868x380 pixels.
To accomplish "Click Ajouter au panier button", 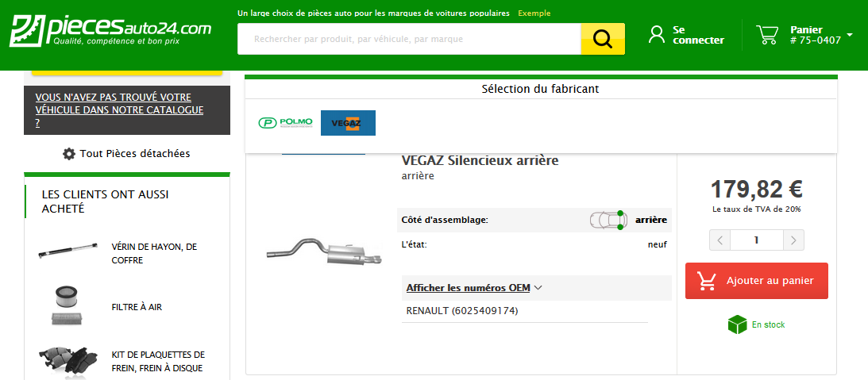I will coord(757,281).
